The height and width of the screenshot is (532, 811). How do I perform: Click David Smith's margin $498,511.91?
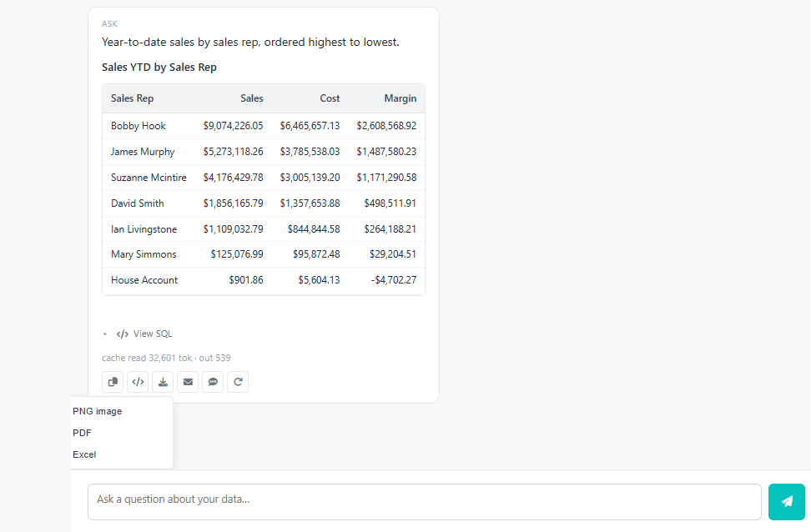click(x=390, y=203)
